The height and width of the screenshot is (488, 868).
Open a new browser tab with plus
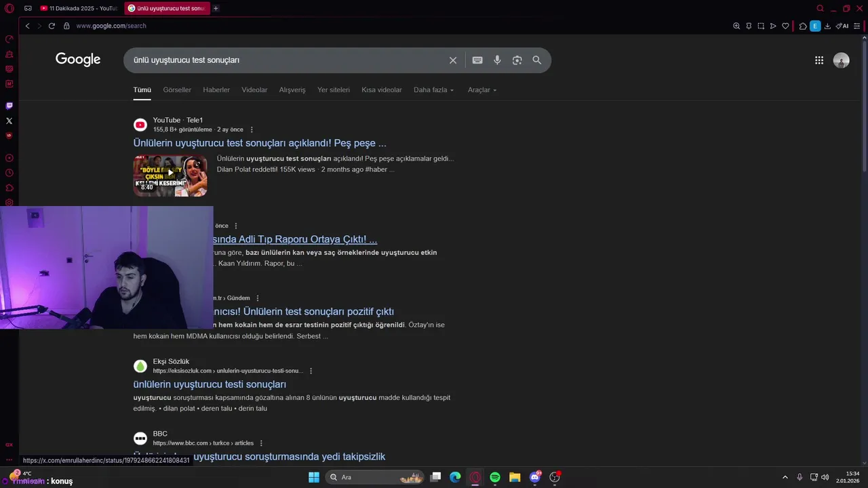click(x=216, y=8)
